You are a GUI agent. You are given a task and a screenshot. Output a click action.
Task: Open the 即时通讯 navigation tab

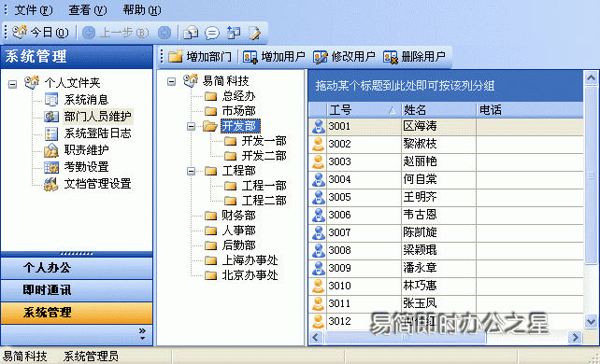(77, 290)
